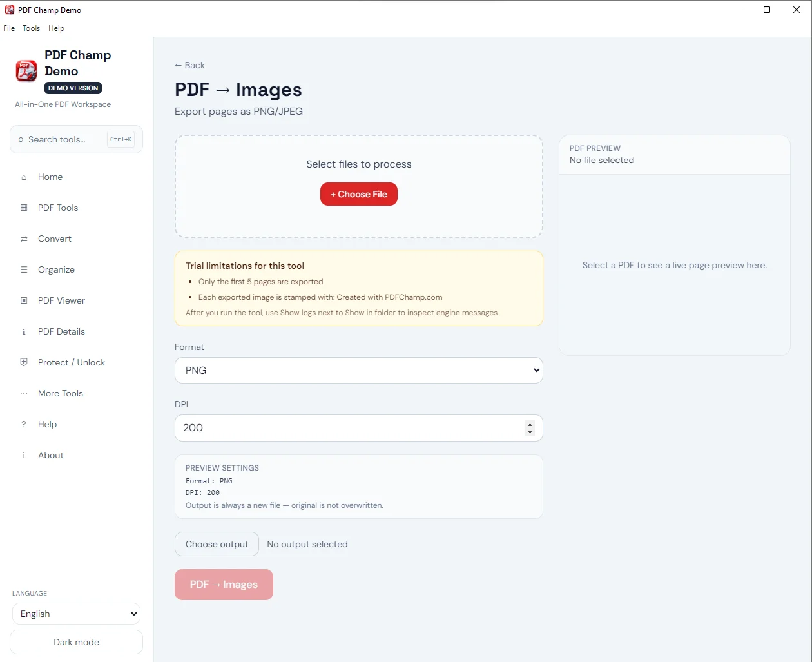Open the Language dropdown set to English
812x662 pixels.
click(x=76, y=614)
